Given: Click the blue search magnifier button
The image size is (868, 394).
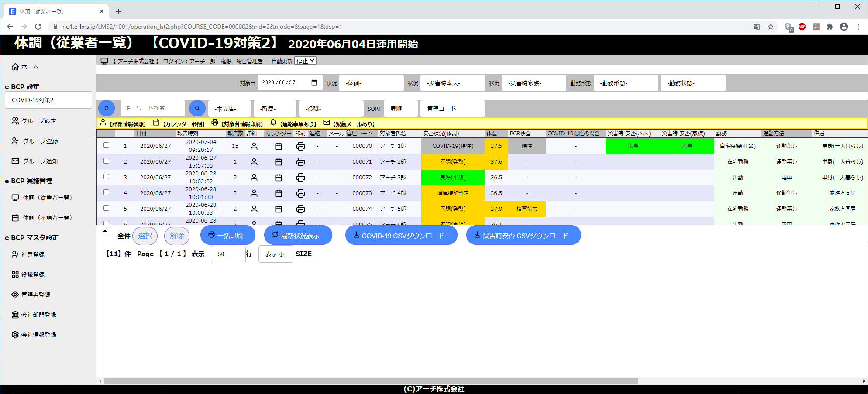Looking at the screenshot, I should (197, 108).
